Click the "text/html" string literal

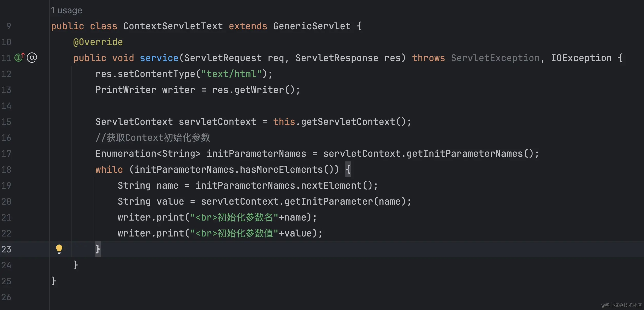pyautogui.click(x=231, y=74)
